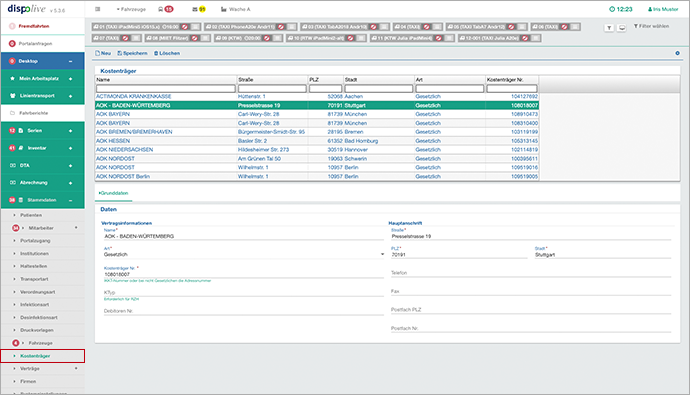This screenshot has width=690, height=395.
Task: Expand the Verträge submenu arrow
Action: (x=76, y=368)
